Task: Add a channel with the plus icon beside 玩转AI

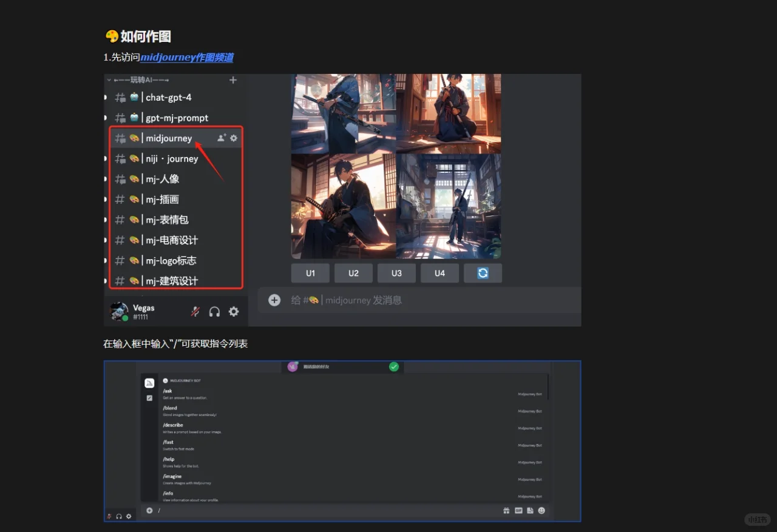Action: pyautogui.click(x=233, y=80)
